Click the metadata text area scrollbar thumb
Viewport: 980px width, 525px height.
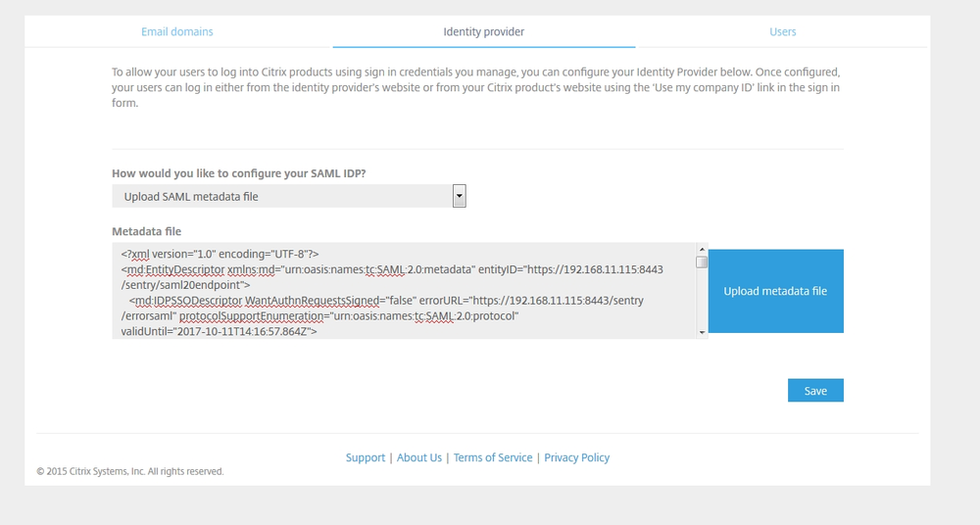(702, 262)
